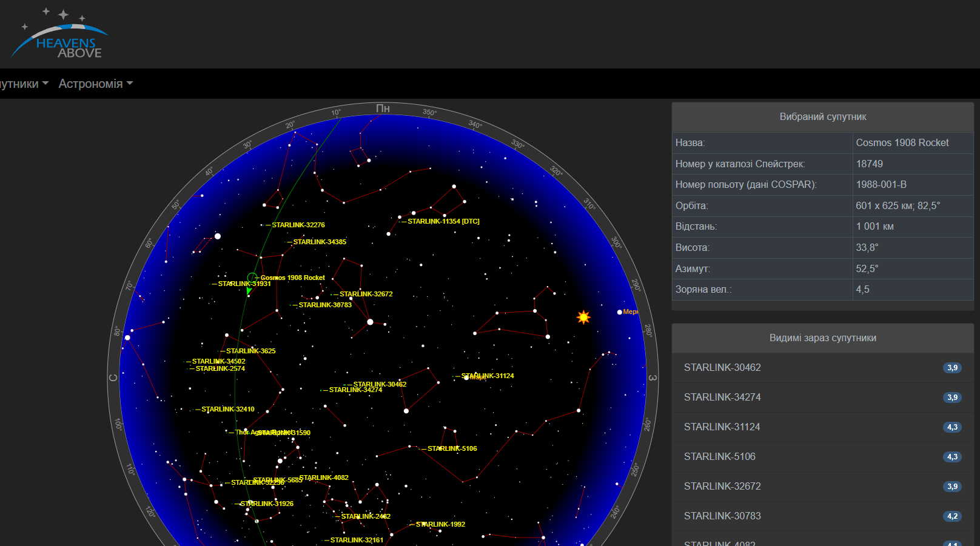Image resolution: width=980 pixels, height=546 pixels.
Task: Click the 4,3 magnitude badge for STARLINK-5106
Action: click(952, 457)
